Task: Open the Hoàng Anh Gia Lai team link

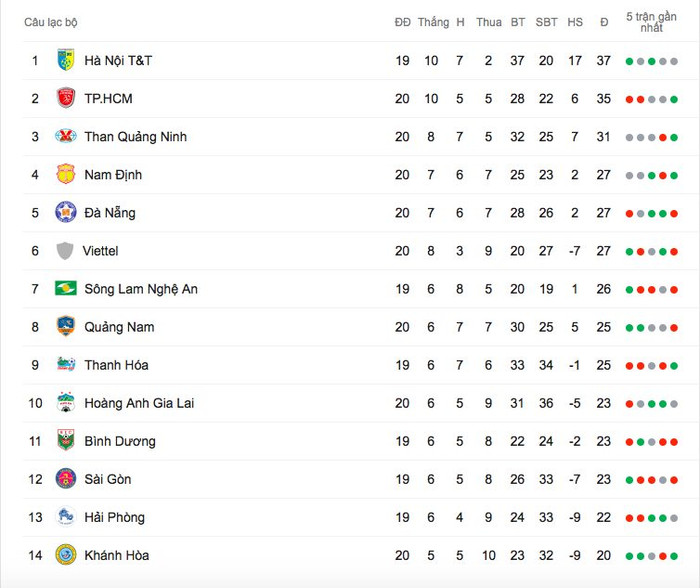Action: coord(139,403)
